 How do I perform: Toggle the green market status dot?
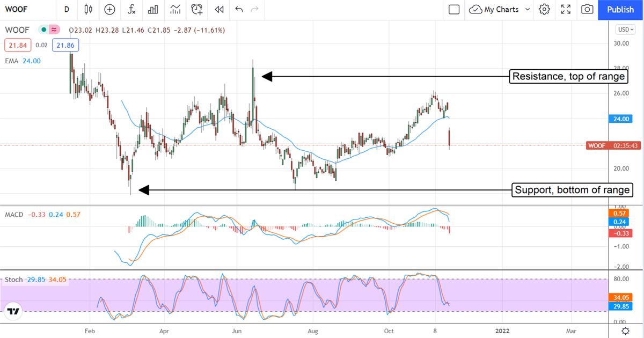[x=43, y=30]
